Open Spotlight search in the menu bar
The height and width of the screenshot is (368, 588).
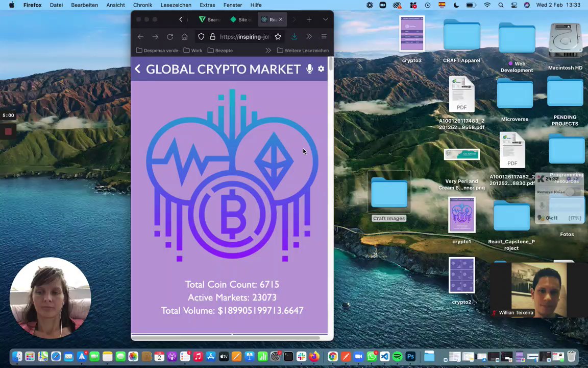point(501,5)
